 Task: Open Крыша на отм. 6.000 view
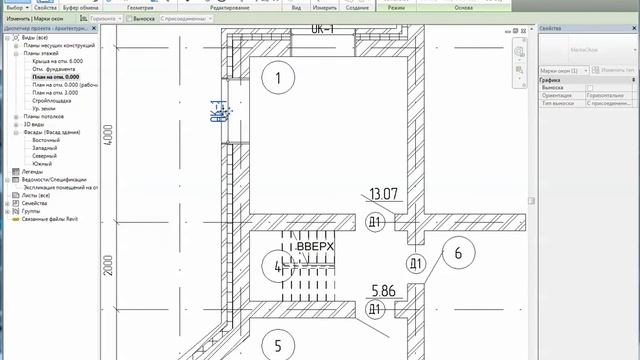click(x=58, y=61)
